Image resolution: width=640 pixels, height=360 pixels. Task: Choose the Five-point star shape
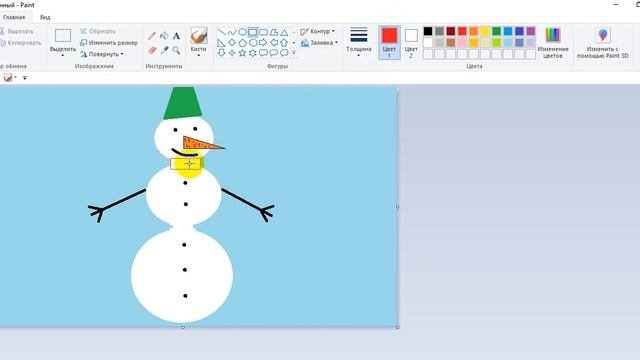pyautogui.click(x=242, y=53)
